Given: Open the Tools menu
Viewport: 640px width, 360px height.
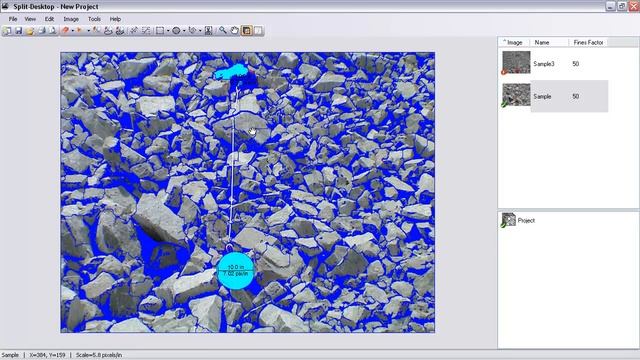Looking at the screenshot, I should pos(94,19).
